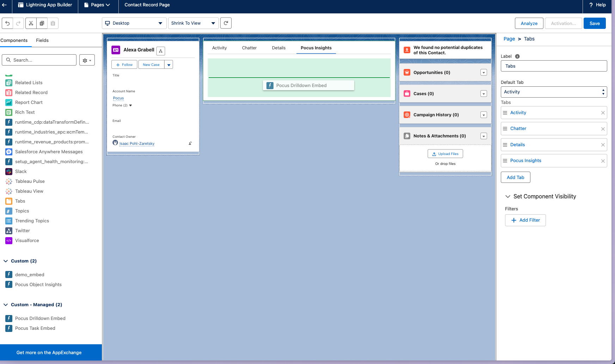Collapse the Custom - Managed (2) section
615x364 pixels.
pos(6,305)
